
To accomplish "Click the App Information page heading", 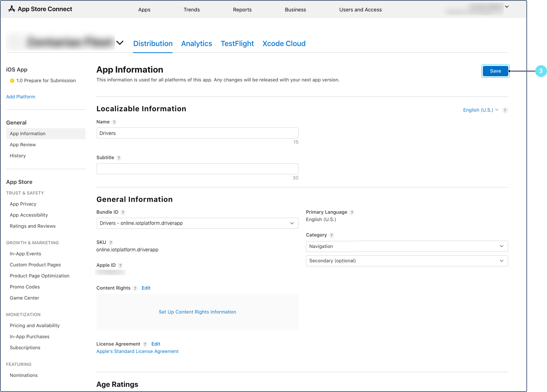I will [130, 70].
